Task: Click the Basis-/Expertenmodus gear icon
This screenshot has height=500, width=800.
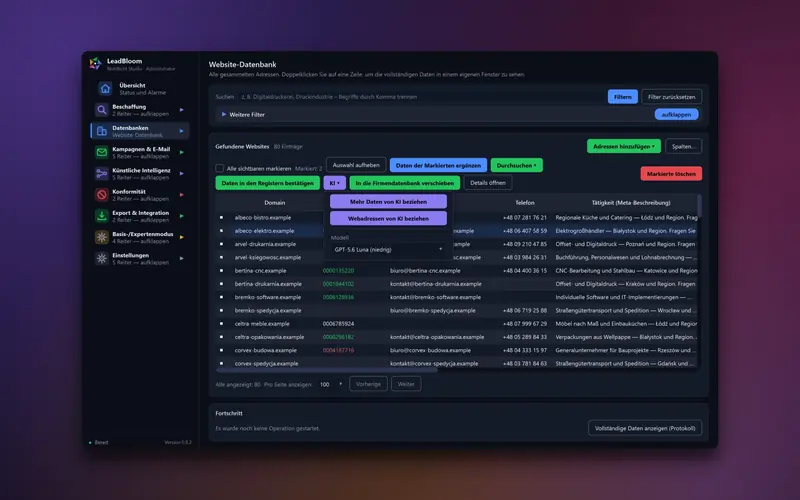Action: click(x=102, y=237)
